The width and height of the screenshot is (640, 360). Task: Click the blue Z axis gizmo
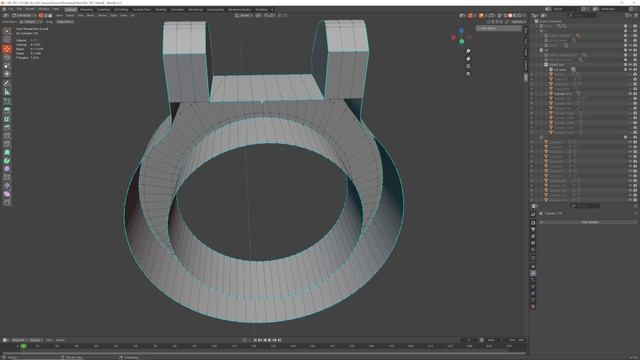(461, 31)
